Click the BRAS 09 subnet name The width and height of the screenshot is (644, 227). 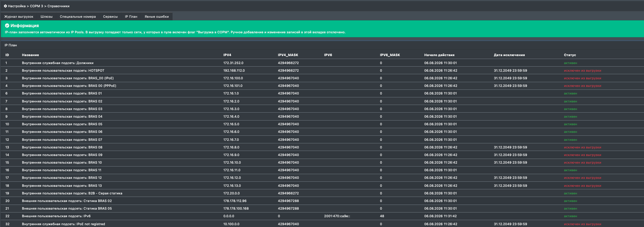pyautogui.click(x=62, y=155)
